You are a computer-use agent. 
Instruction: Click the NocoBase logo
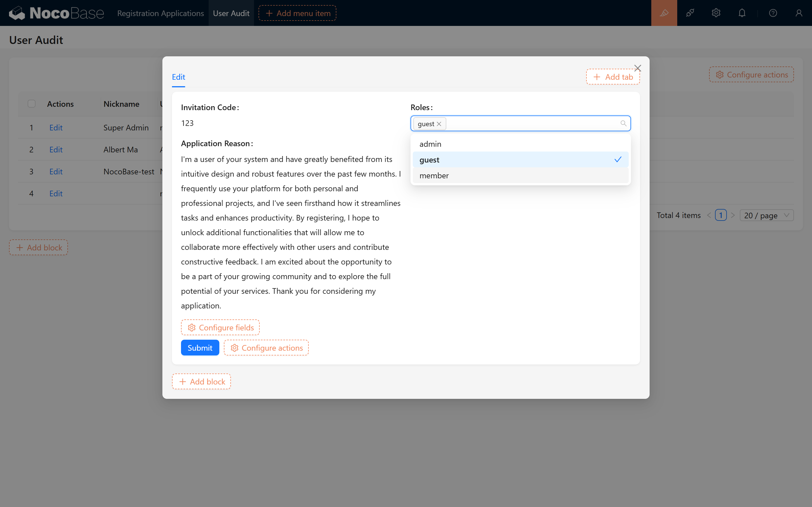coord(56,13)
